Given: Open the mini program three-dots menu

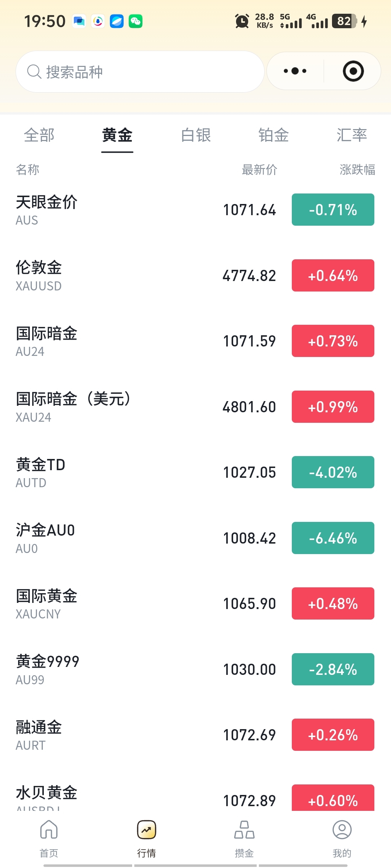Looking at the screenshot, I should point(295,71).
